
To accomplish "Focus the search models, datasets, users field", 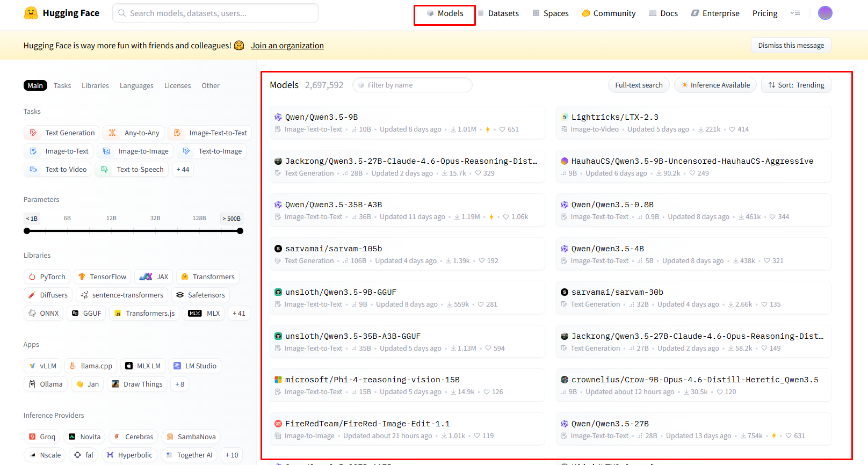I will point(215,13).
